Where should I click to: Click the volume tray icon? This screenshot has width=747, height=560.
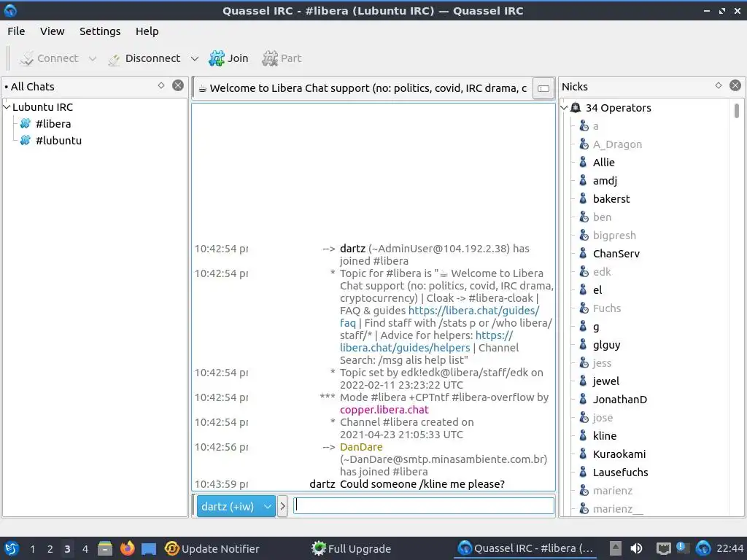pos(636,549)
